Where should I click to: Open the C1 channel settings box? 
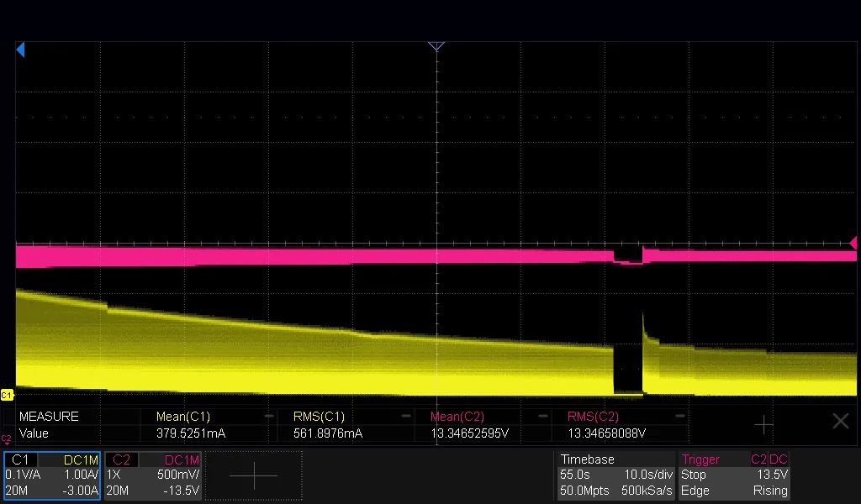(x=52, y=475)
